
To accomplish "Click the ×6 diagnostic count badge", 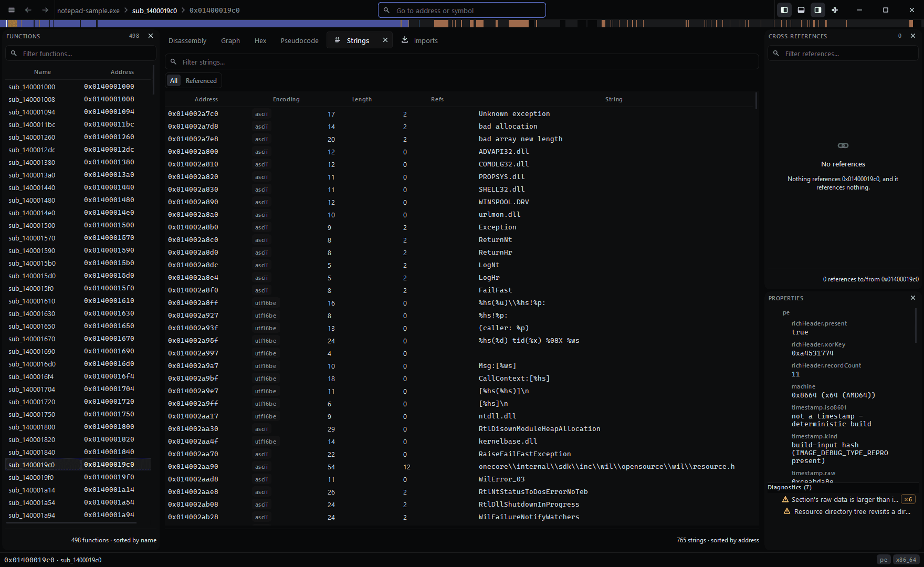I will click(x=908, y=499).
